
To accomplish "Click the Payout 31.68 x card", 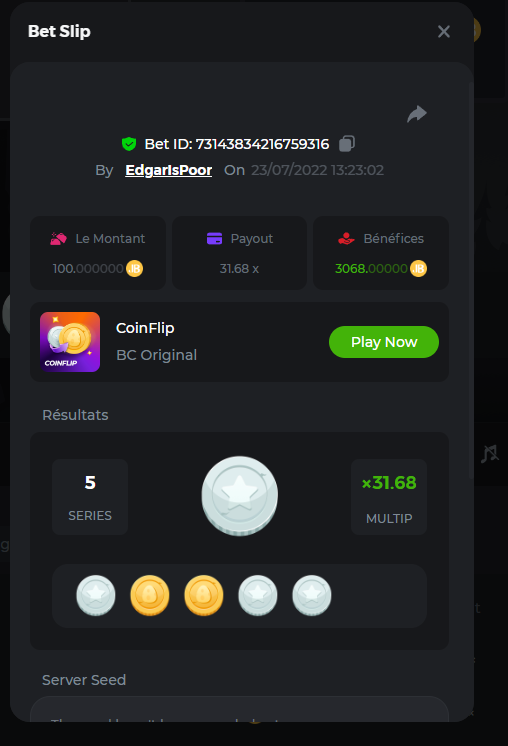I will (239, 253).
